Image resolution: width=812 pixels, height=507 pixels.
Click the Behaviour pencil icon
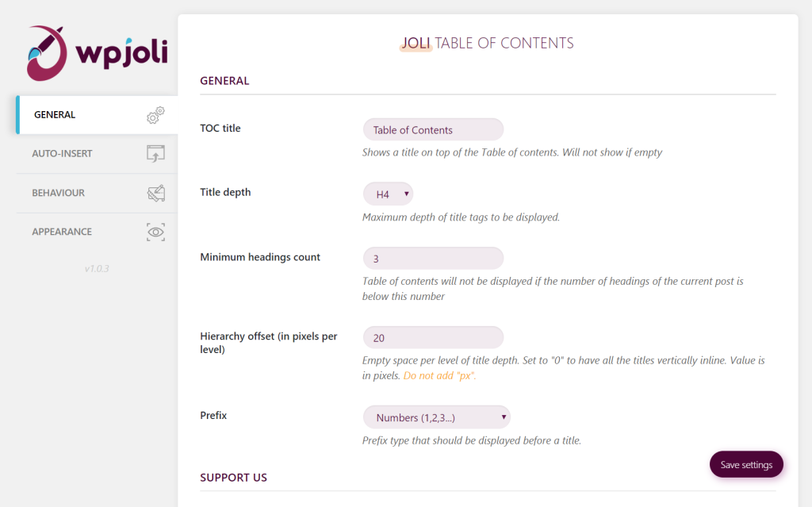tap(155, 193)
